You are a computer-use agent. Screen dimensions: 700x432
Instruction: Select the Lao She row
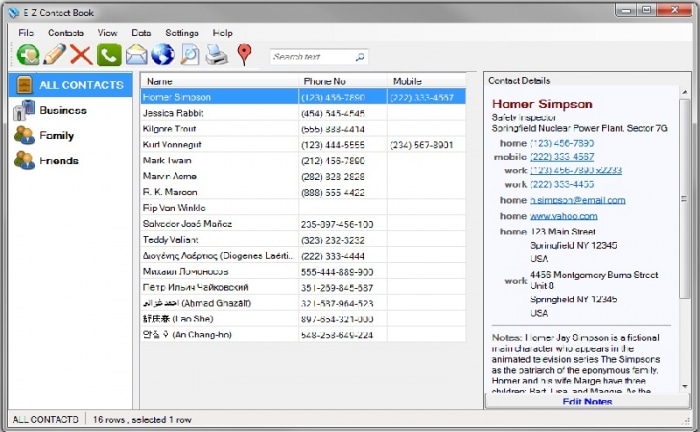click(x=303, y=319)
